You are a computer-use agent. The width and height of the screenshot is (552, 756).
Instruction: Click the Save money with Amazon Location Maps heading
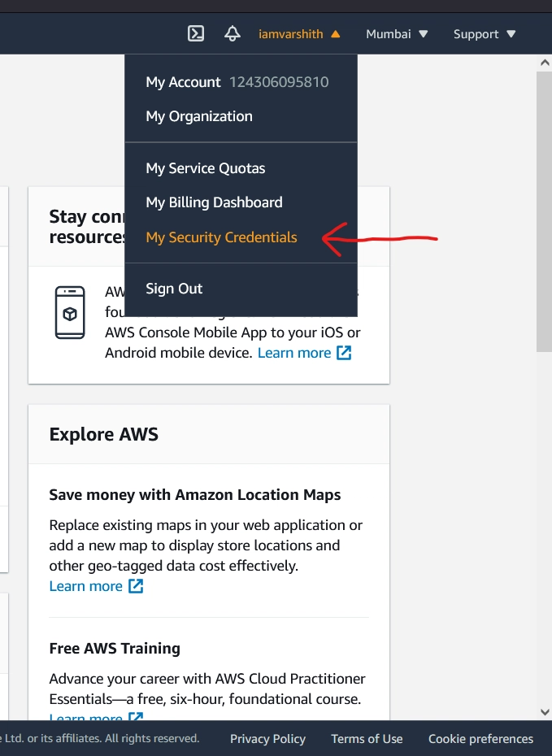pyautogui.click(x=195, y=495)
